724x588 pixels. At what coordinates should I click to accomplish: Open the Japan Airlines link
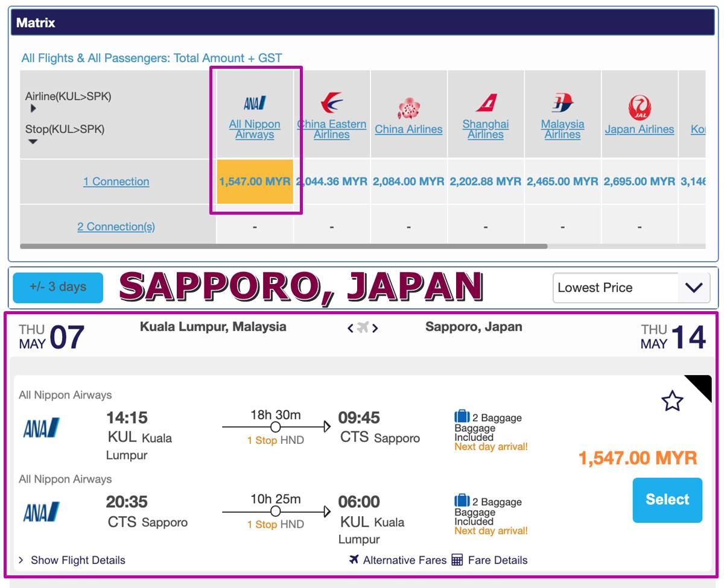point(640,129)
